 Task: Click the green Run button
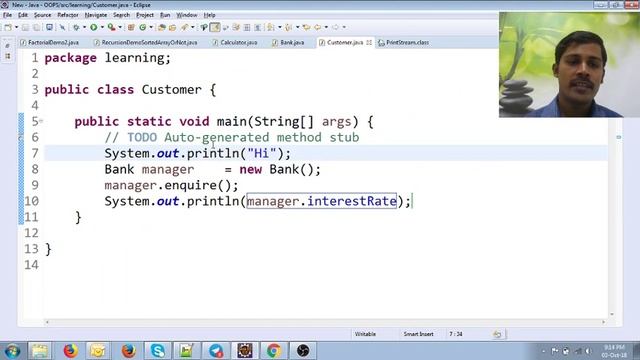point(93,27)
